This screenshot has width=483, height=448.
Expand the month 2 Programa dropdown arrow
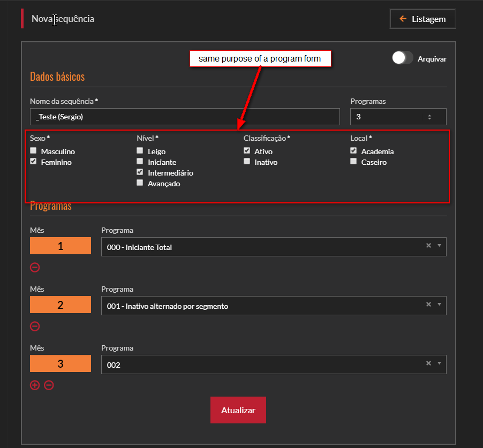(439, 305)
